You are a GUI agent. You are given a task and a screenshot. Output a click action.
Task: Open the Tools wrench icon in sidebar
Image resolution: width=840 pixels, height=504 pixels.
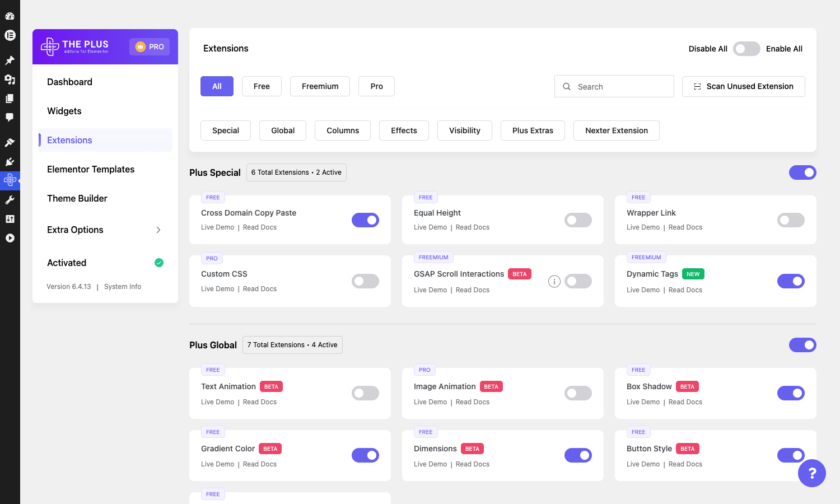(x=10, y=200)
